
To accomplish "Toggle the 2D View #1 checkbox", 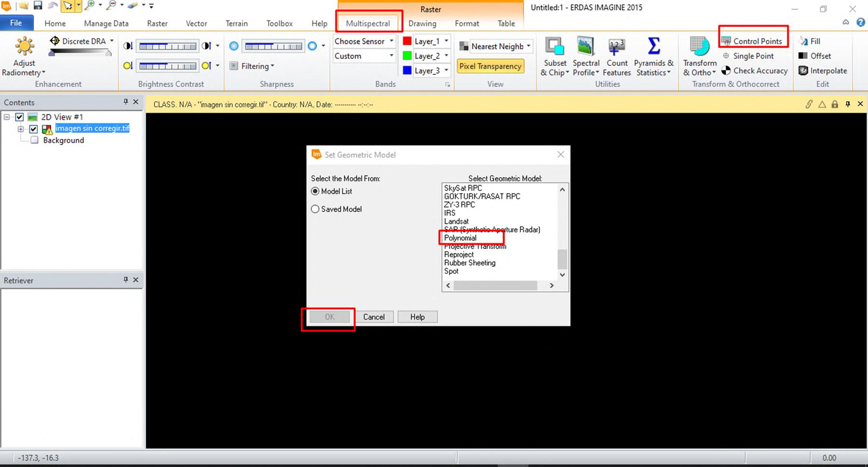I will [19, 117].
